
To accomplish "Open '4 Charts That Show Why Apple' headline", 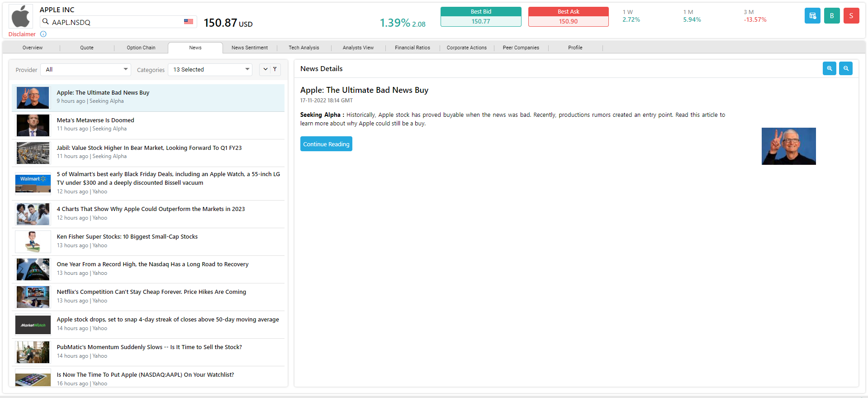I will pyautogui.click(x=151, y=209).
